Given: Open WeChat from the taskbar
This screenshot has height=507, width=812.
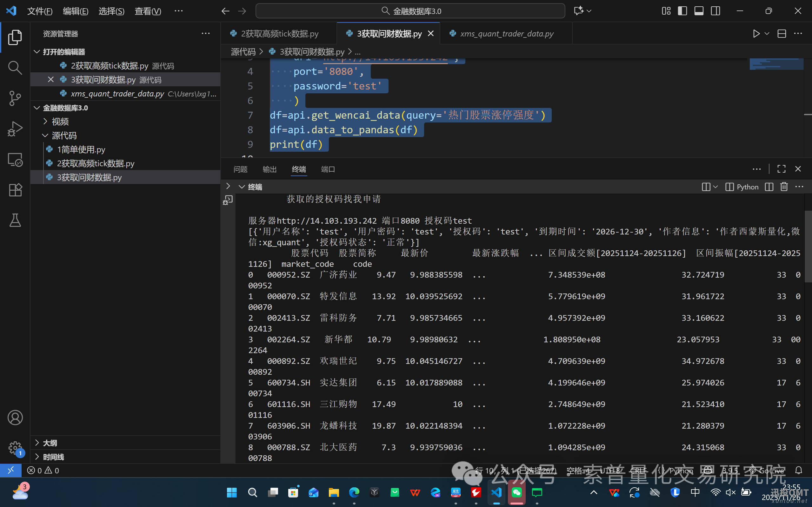Looking at the screenshot, I should pos(516,493).
